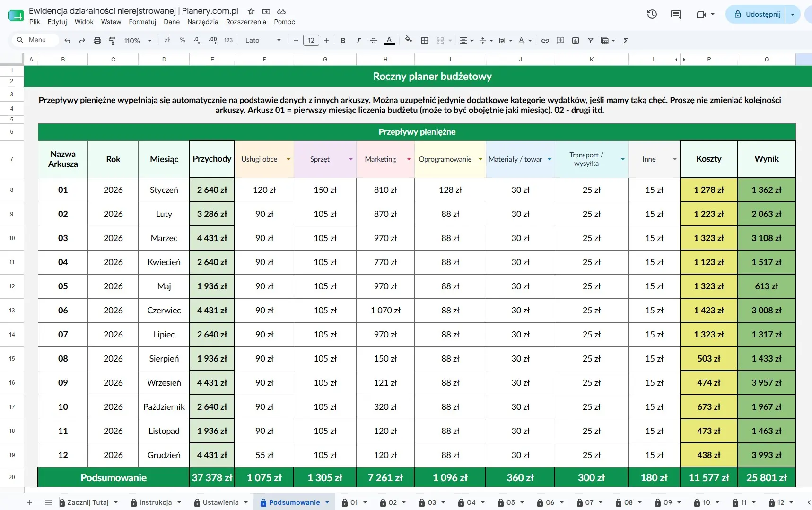
Task: Open the Plik menu
Action: pyautogui.click(x=35, y=22)
